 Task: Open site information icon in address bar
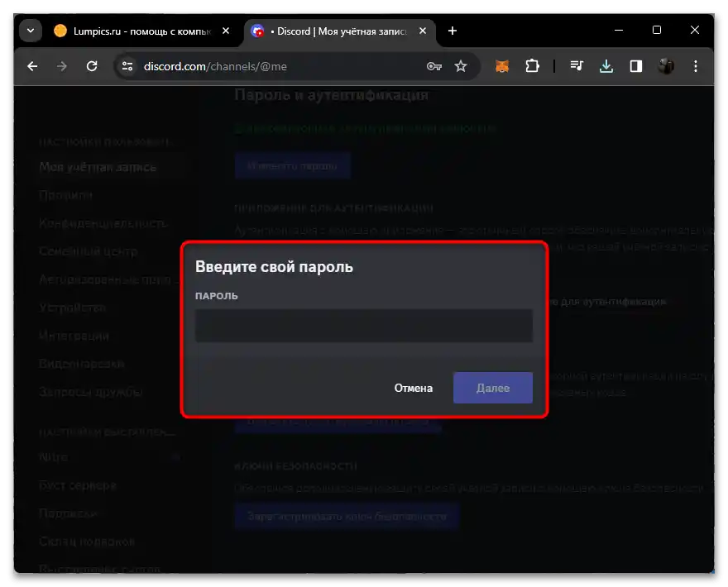tap(127, 66)
